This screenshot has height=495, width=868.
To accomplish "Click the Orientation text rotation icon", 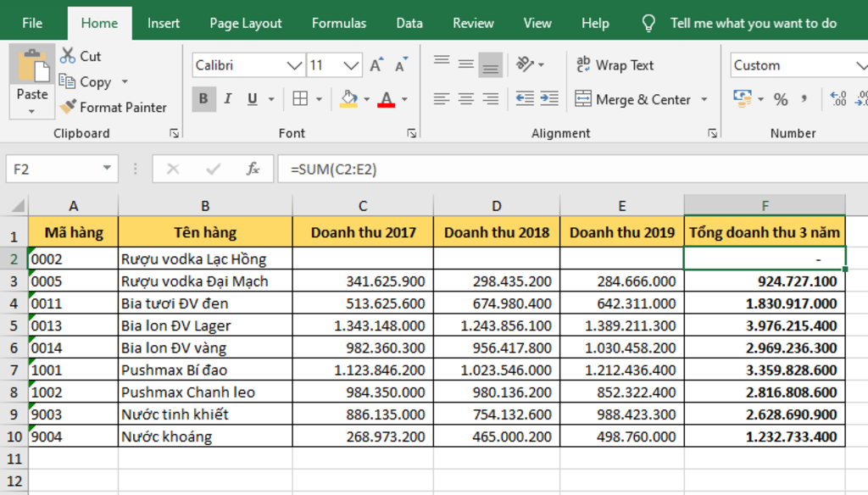I will (x=525, y=65).
